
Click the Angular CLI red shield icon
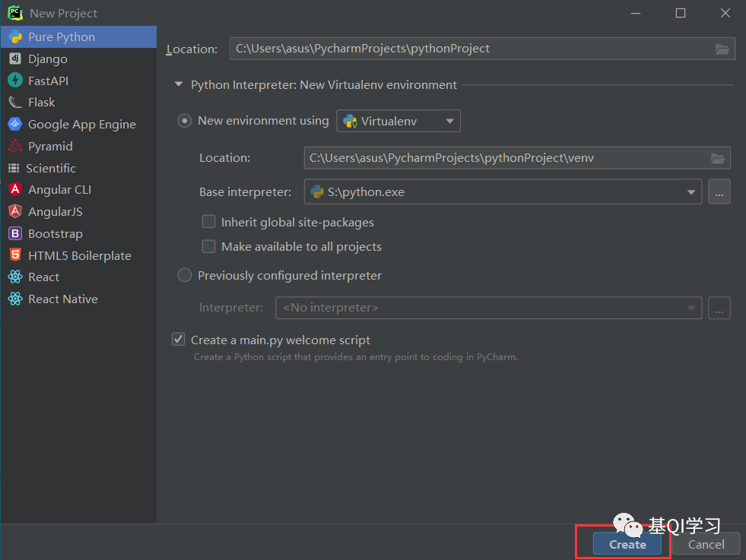coord(15,189)
